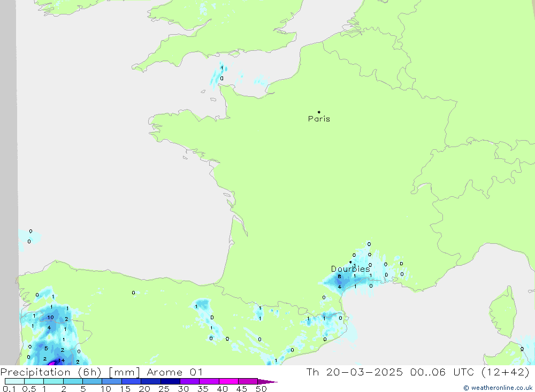
Task: Click the legend label '25'
Action: pos(164,389)
